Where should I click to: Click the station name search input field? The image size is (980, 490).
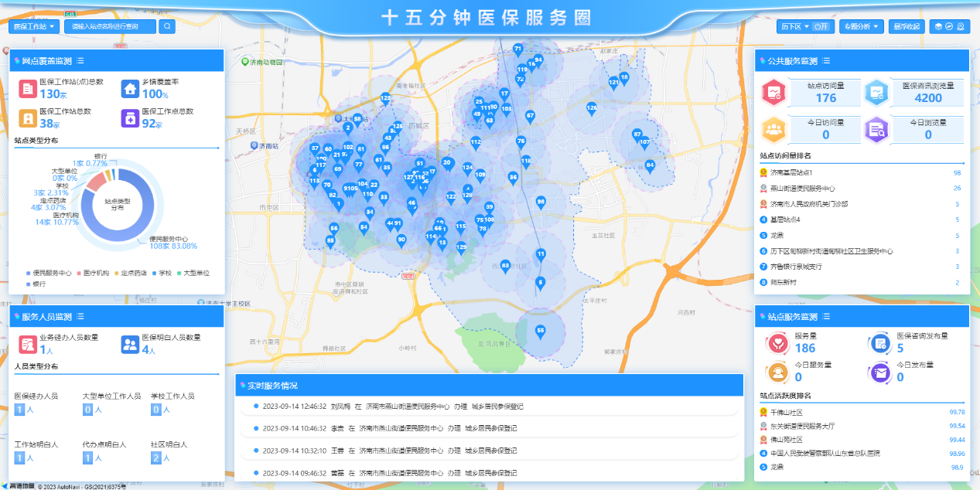pyautogui.click(x=110, y=26)
